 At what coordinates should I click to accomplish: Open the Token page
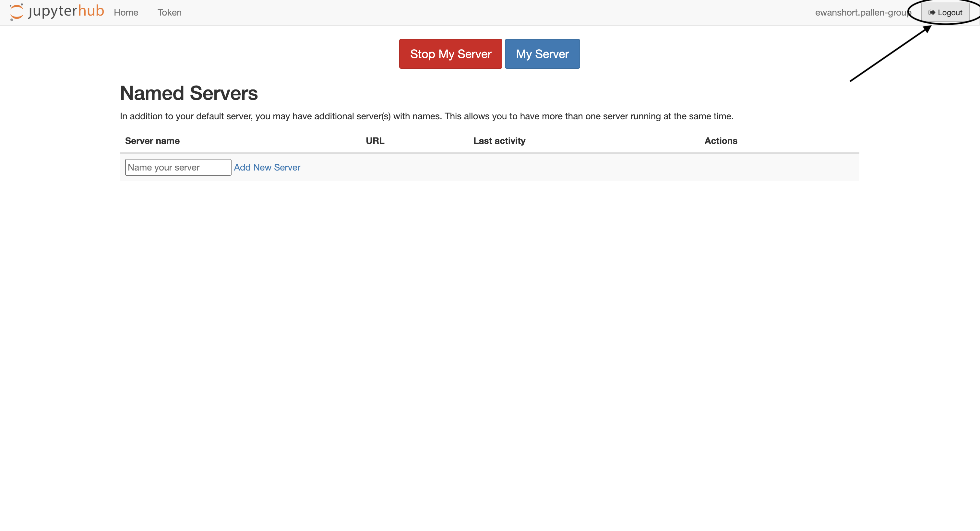click(169, 13)
